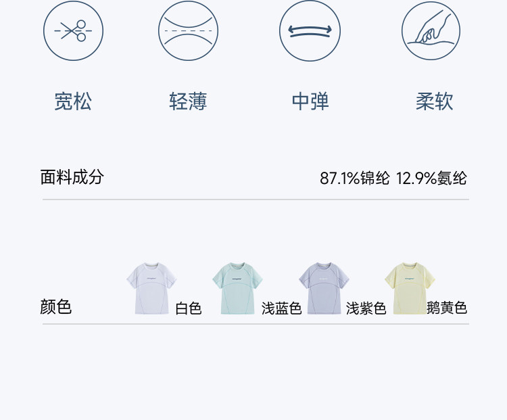Choose the 鹅黄色 color label
507x420 pixels.
(447, 308)
